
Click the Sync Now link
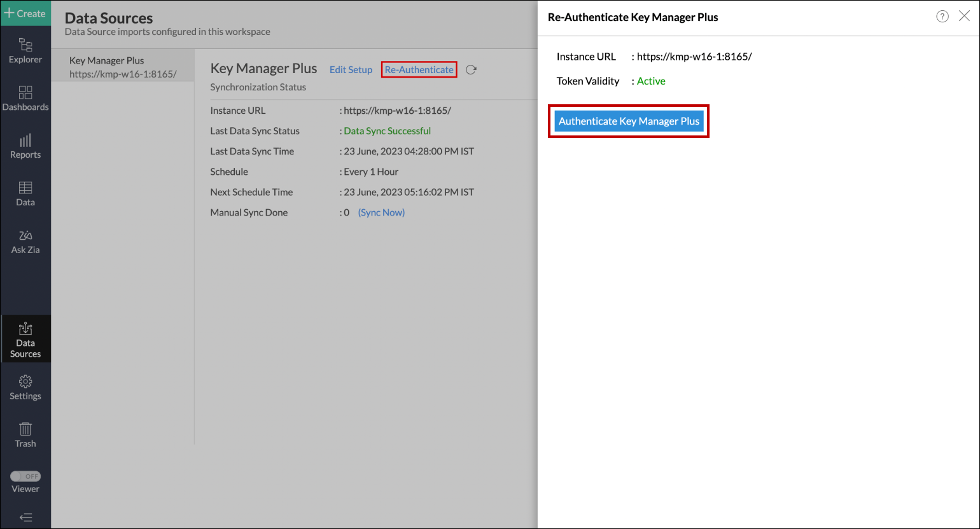click(381, 212)
